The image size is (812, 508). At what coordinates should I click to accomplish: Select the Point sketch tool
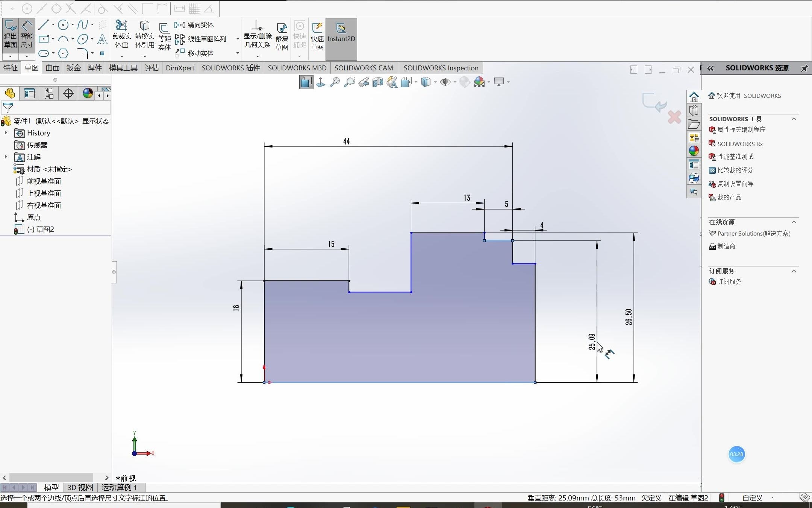(x=102, y=53)
